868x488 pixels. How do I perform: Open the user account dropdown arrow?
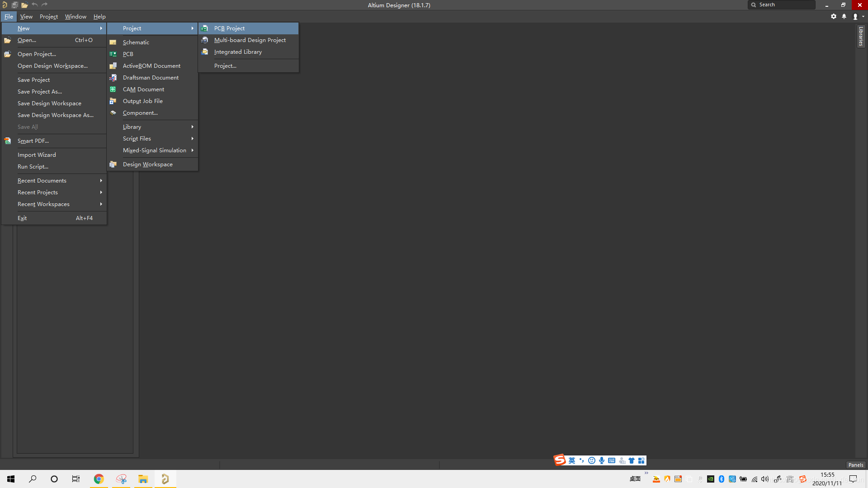(863, 17)
